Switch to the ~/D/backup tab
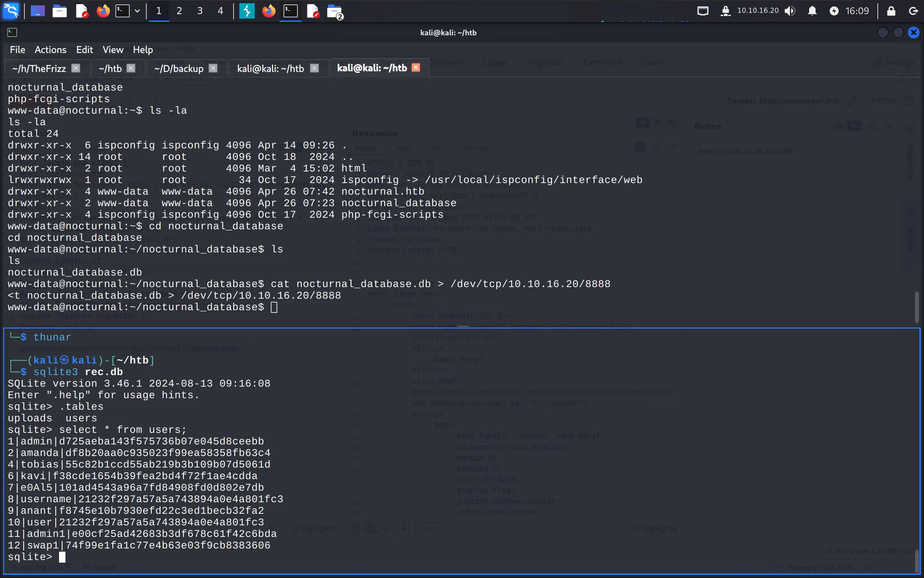The image size is (924, 578). [179, 68]
